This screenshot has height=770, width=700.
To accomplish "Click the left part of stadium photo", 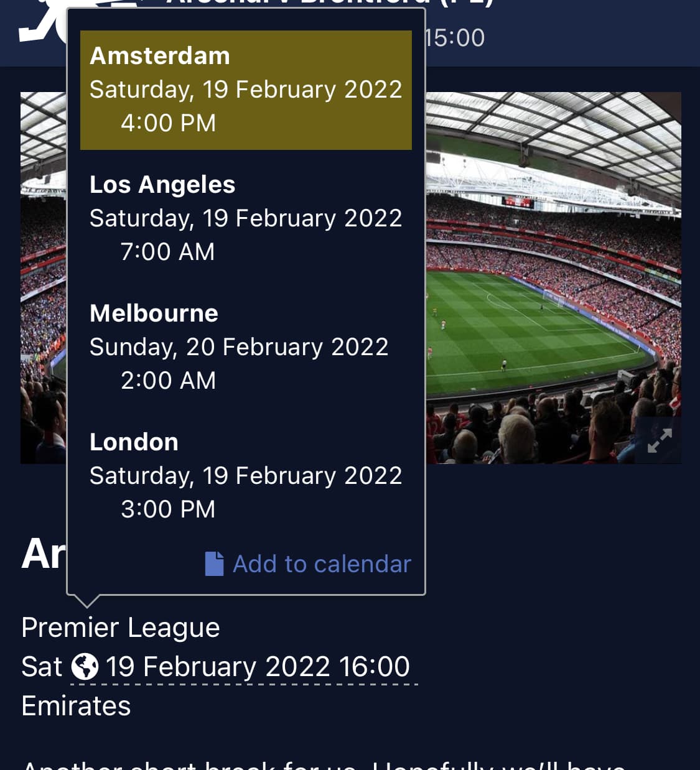I will (x=44, y=277).
